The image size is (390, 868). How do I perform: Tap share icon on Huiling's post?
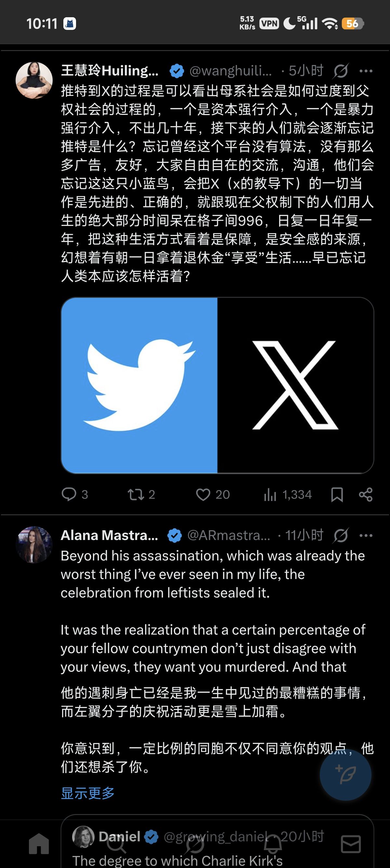pos(366,494)
